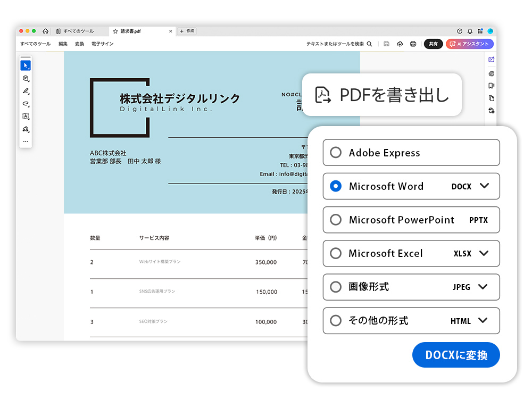Select the freehand draw lasso tool
This screenshot has width=532, height=399.
26,104
